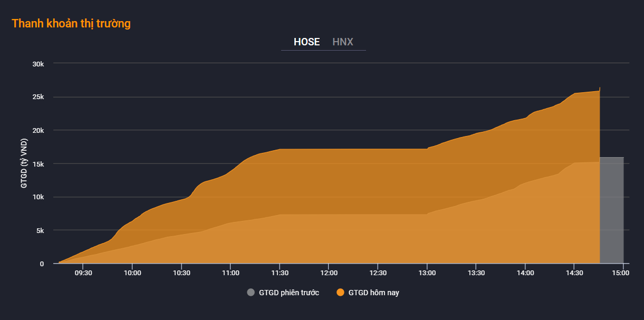
Task: Click the 30k value axis label
Action: (x=38, y=64)
